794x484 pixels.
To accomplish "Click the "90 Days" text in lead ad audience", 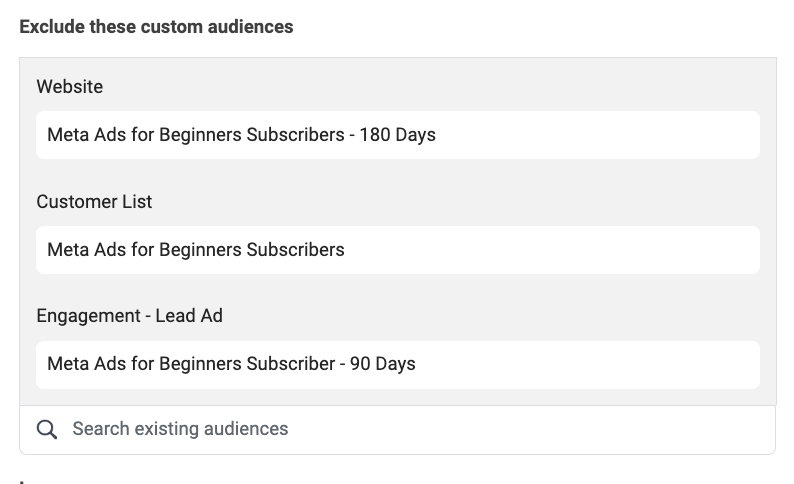I will (383, 364).
